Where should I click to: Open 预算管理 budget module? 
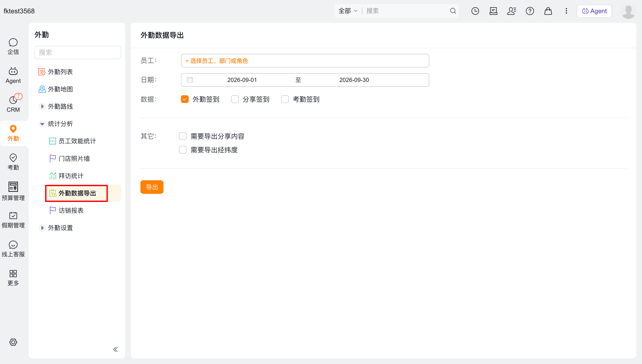(13, 191)
